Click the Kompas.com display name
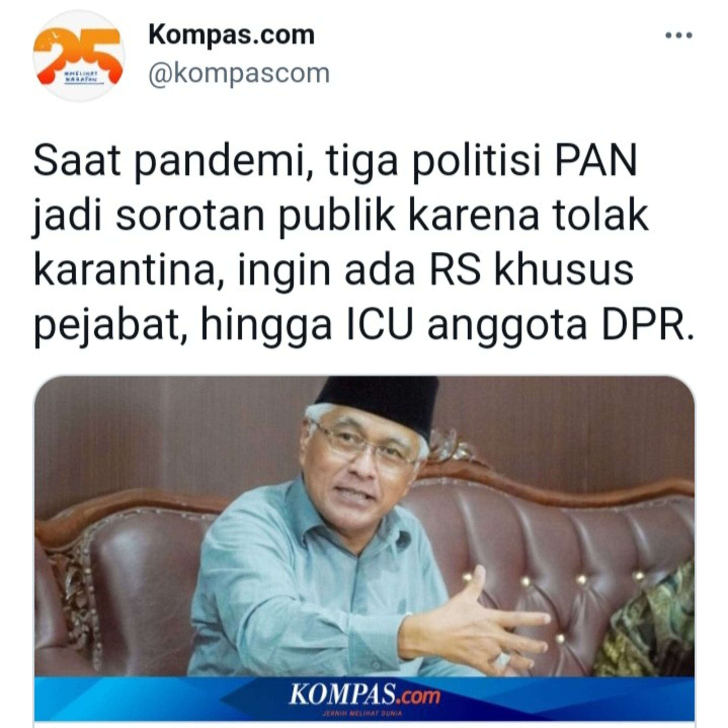Screen dimensions: 728x728 (231, 35)
